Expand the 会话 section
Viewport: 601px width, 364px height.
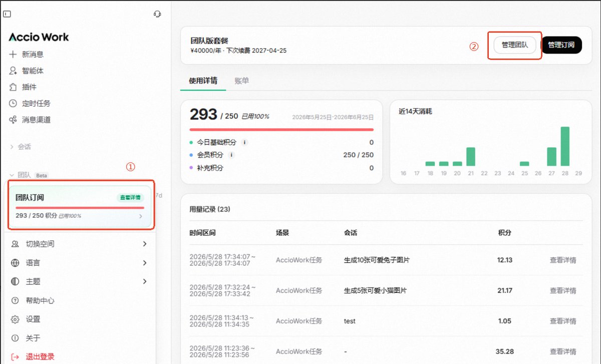click(x=20, y=147)
